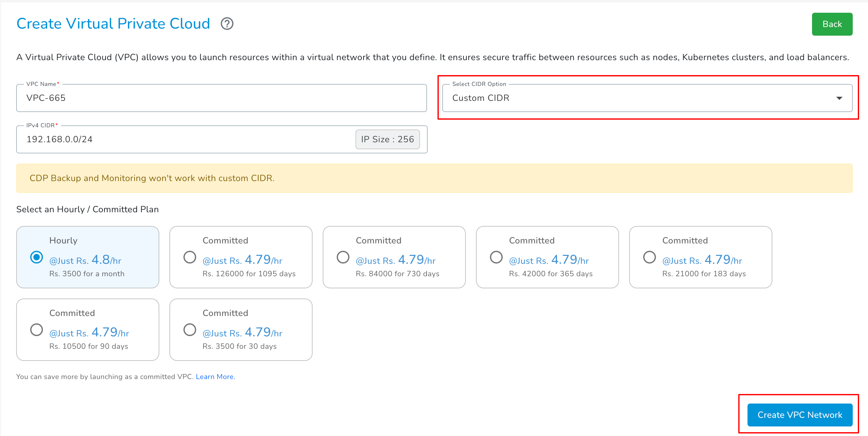Select the Committed plan for 90 days
Screen dimensions: 868x436
click(36, 329)
